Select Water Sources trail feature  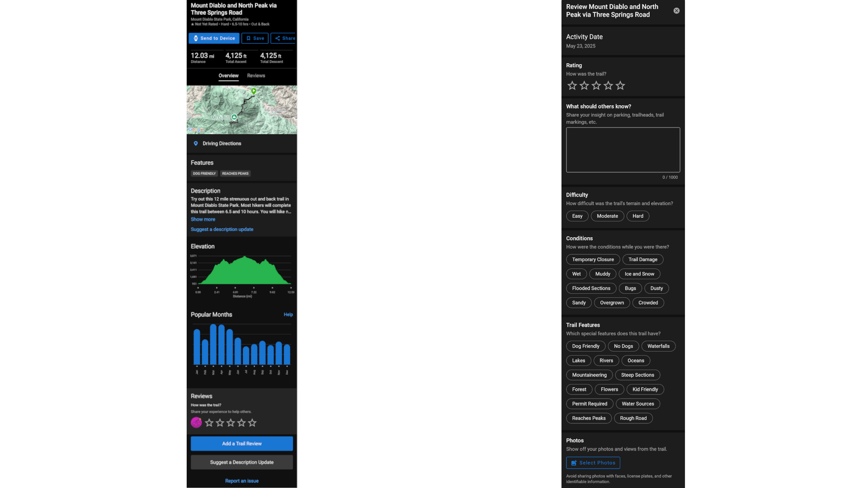coord(637,404)
